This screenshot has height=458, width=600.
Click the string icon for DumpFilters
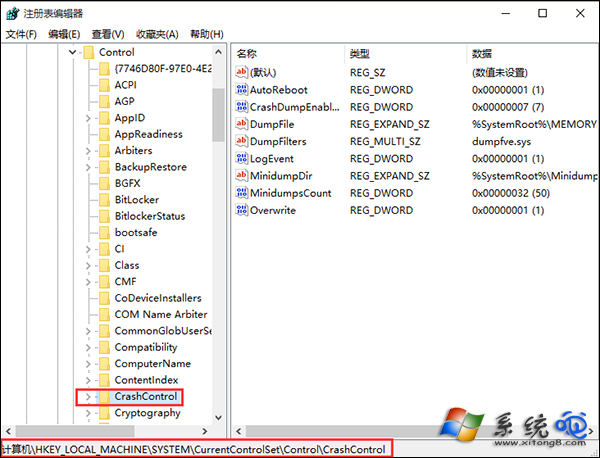pyautogui.click(x=241, y=141)
